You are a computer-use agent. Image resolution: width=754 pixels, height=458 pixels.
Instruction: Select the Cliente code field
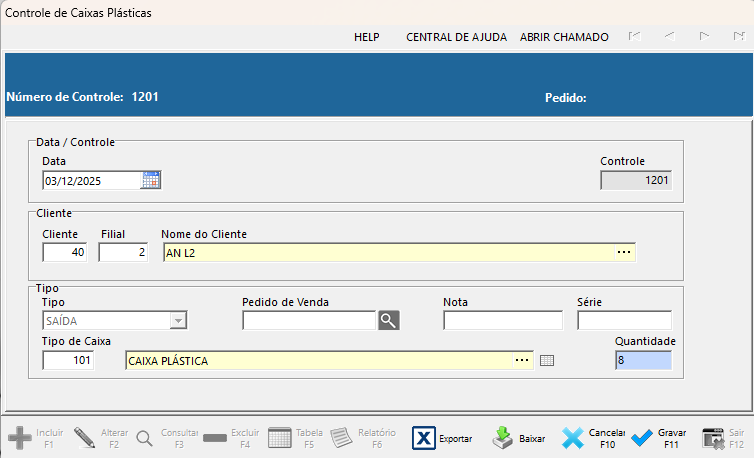point(64,252)
